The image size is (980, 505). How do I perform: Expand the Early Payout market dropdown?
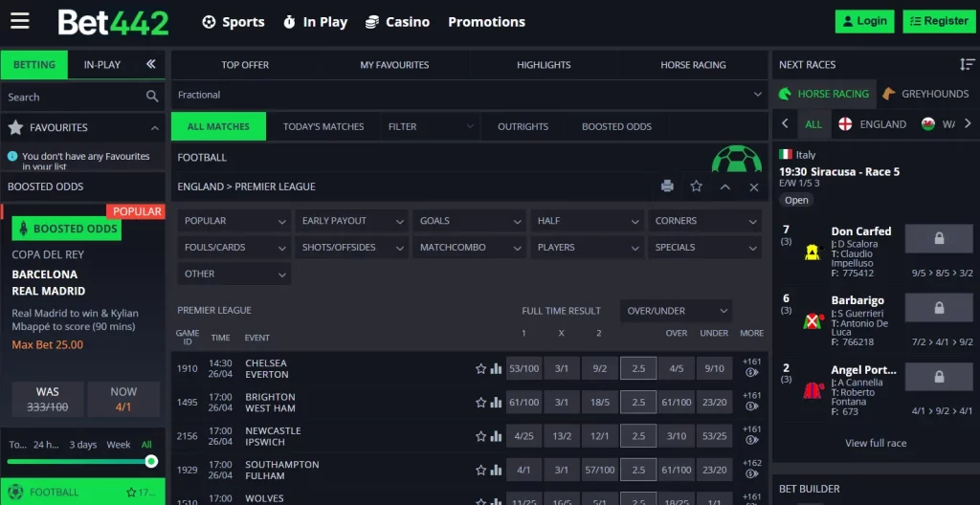tap(351, 221)
